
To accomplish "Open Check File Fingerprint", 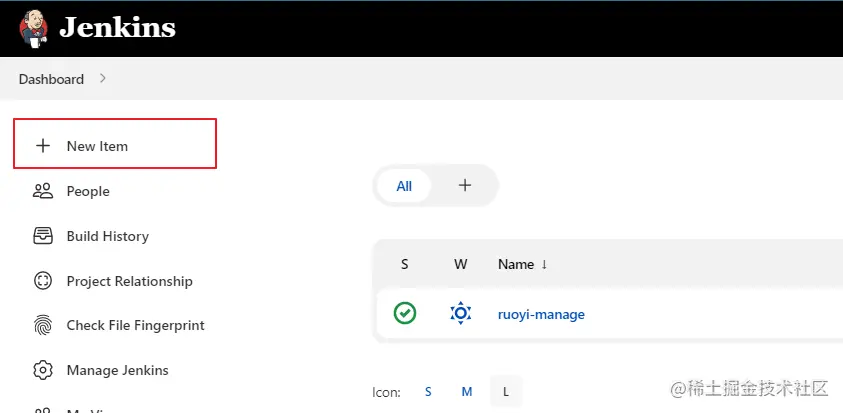I will pos(135,325).
